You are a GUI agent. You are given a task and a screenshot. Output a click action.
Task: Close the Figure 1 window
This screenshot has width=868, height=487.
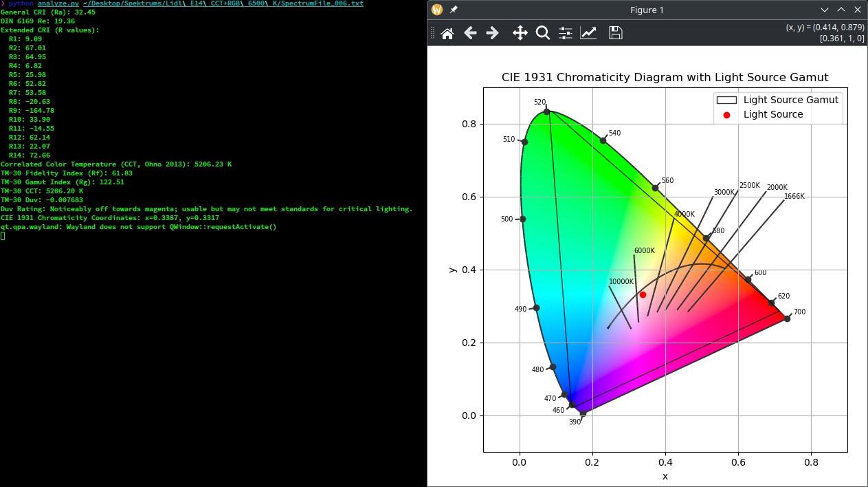(858, 10)
